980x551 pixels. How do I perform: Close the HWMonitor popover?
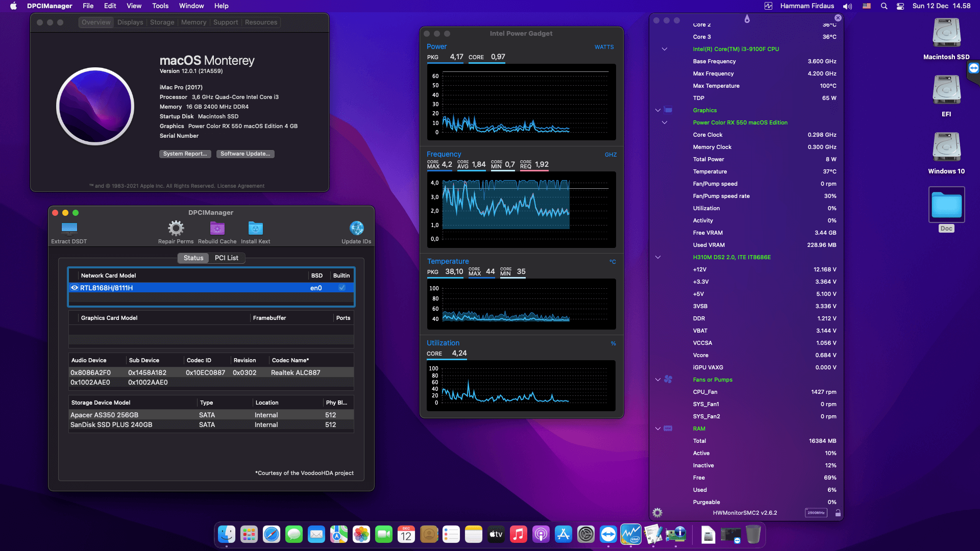(838, 18)
